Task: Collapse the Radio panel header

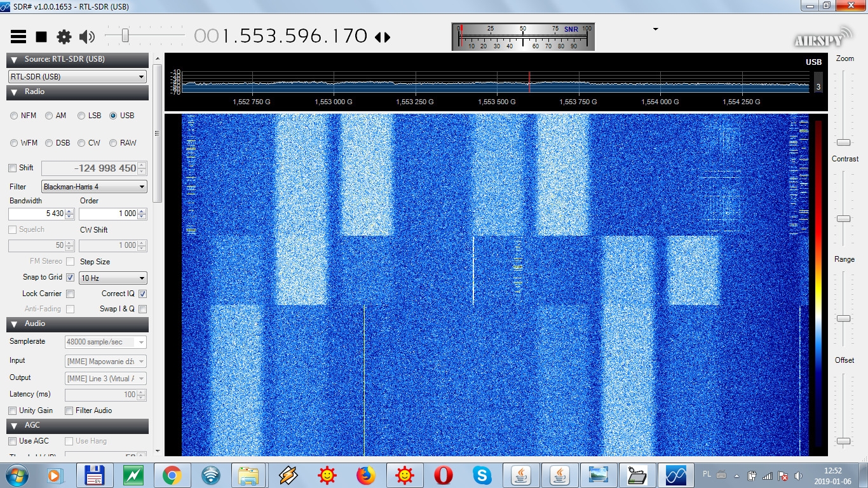Action: 78,91
